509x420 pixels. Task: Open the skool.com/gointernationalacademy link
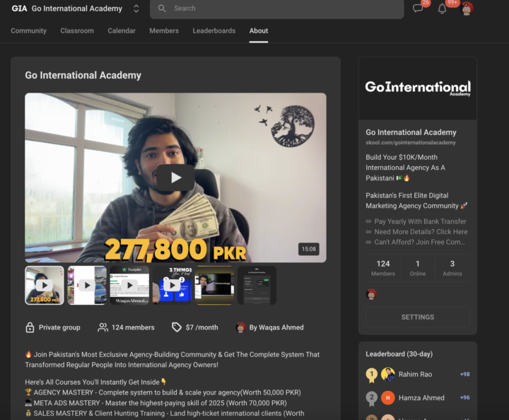click(x=411, y=143)
